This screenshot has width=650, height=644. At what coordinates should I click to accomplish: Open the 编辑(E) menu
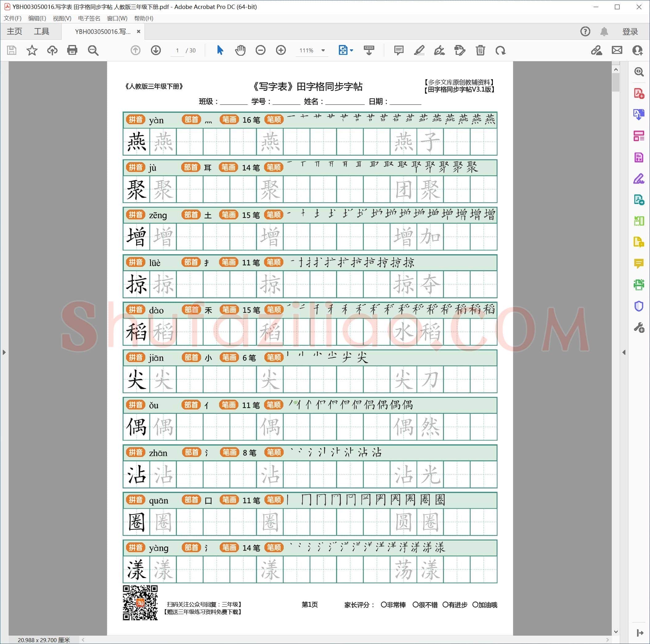pyautogui.click(x=37, y=18)
